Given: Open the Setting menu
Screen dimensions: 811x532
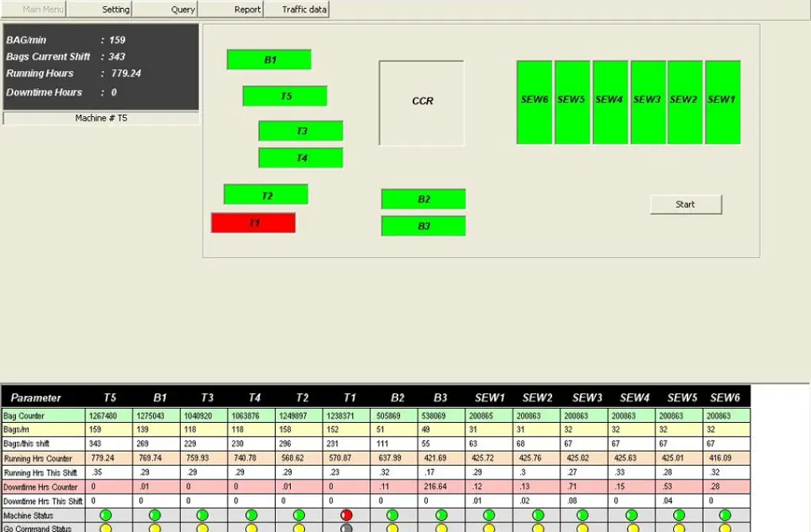Looking at the screenshot, I should pyautogui.click(x=99, y=10).
